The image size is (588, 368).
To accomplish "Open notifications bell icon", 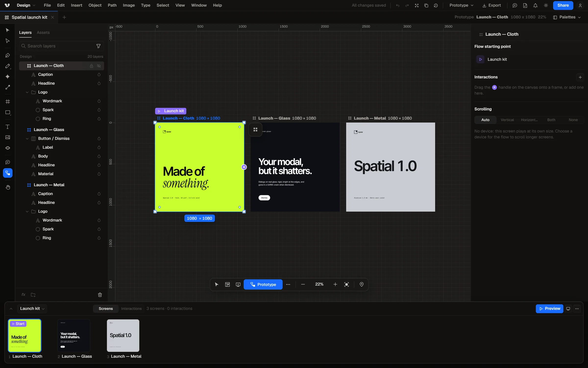I will pos(535,5).
